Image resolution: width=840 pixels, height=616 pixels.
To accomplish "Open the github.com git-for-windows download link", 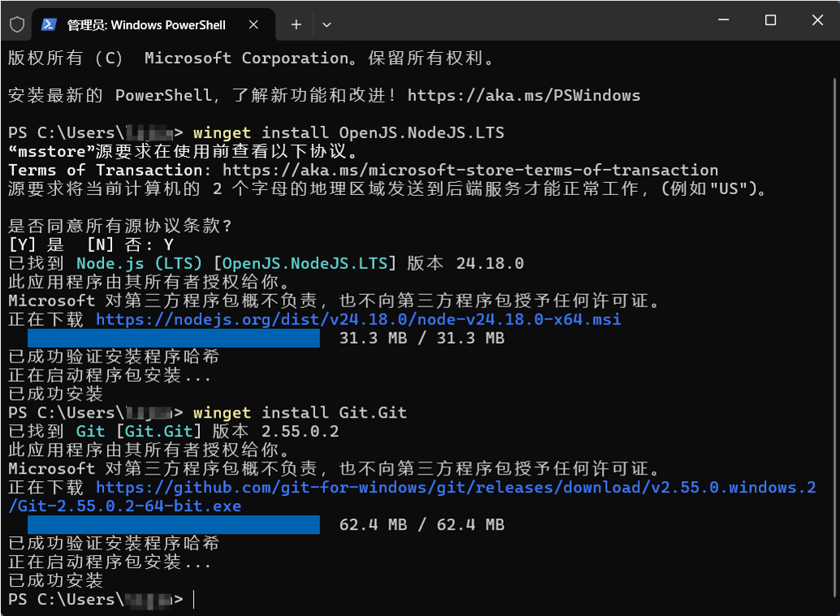I will 456,488.
